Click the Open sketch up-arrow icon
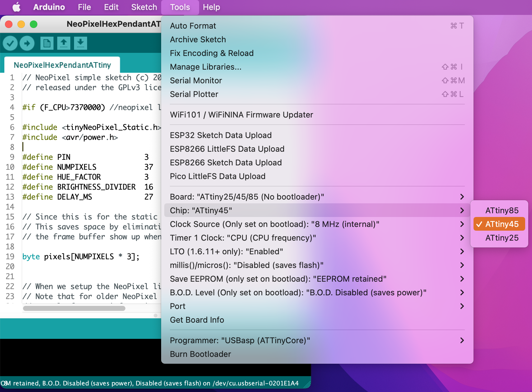532x392 pixels. (64, 43)
